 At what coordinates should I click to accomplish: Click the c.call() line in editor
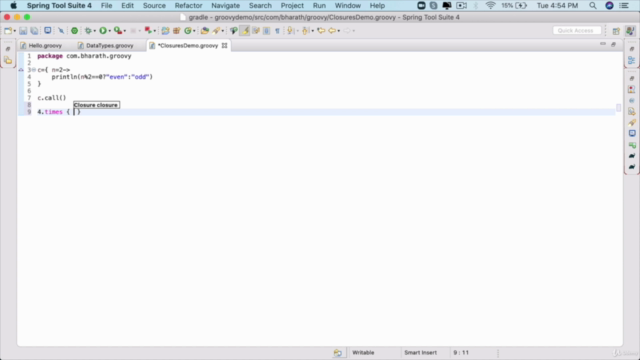(x=51, y=98)
